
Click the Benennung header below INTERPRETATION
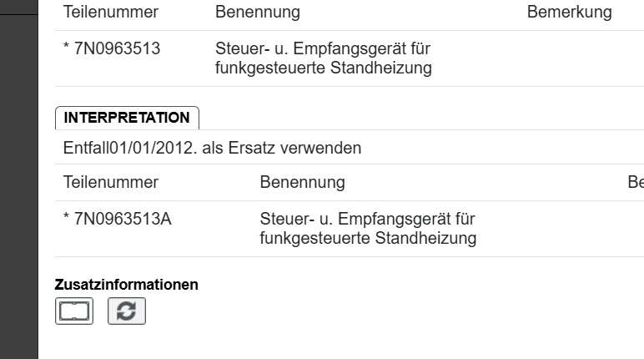pos(302,182)
